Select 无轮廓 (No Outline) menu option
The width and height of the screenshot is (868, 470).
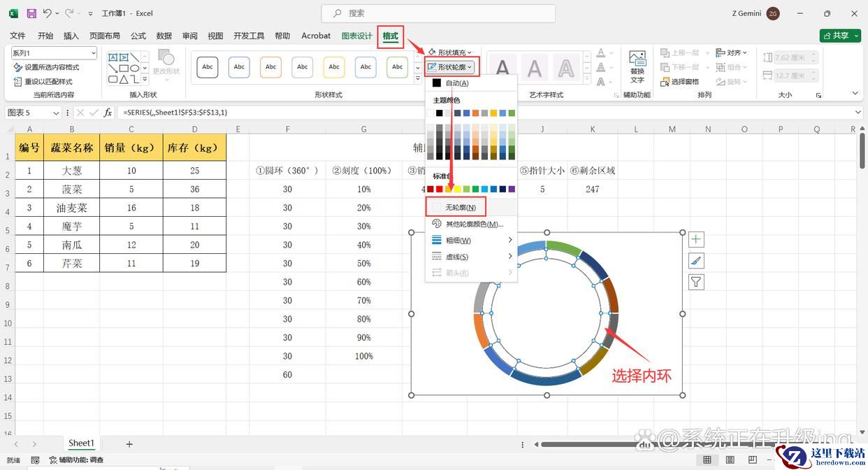tap(460, 208)
